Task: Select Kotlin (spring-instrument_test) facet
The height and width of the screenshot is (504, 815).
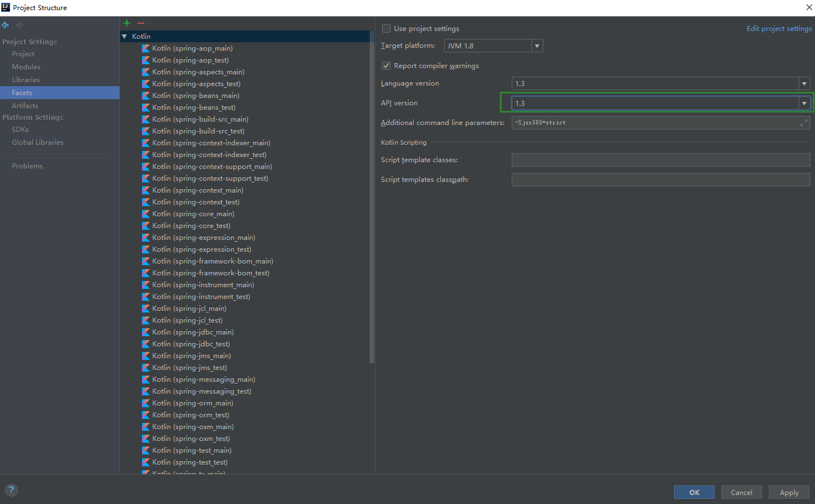Action: click(201, 297)
